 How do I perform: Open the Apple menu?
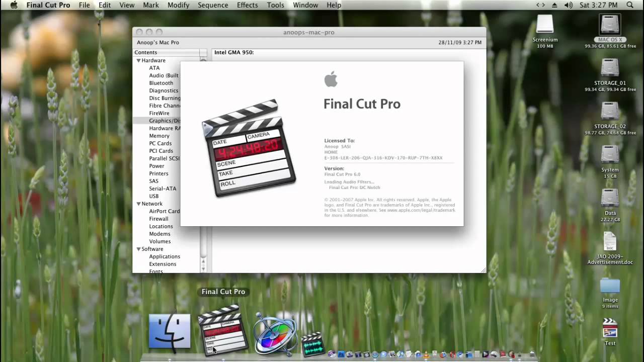click(x=14, y=5)
